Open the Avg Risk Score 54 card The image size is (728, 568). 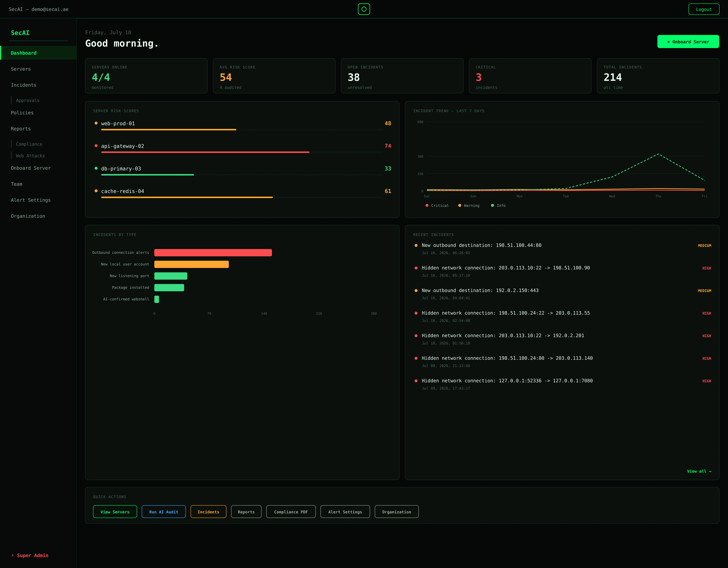(x=274, y=76)
